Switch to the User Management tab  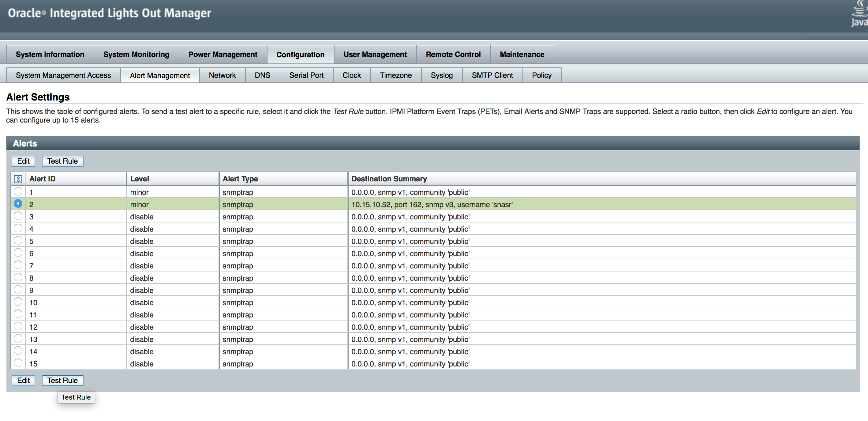pos(375,54)
